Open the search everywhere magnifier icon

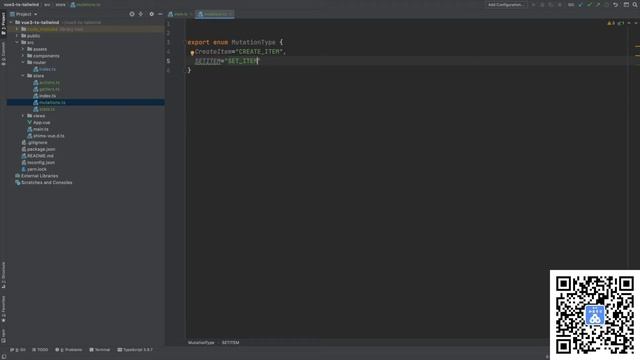(635, 4)
